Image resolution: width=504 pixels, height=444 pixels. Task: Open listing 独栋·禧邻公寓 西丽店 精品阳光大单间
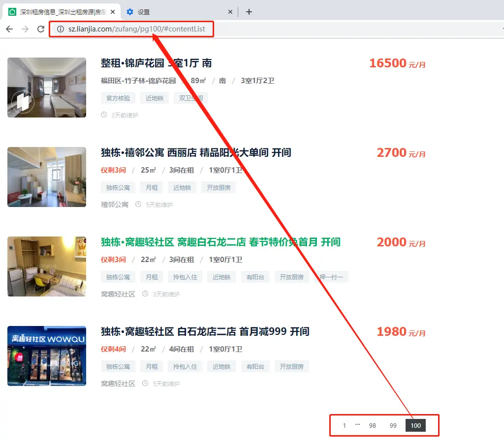pyautogui.click(x=196, y=152)
